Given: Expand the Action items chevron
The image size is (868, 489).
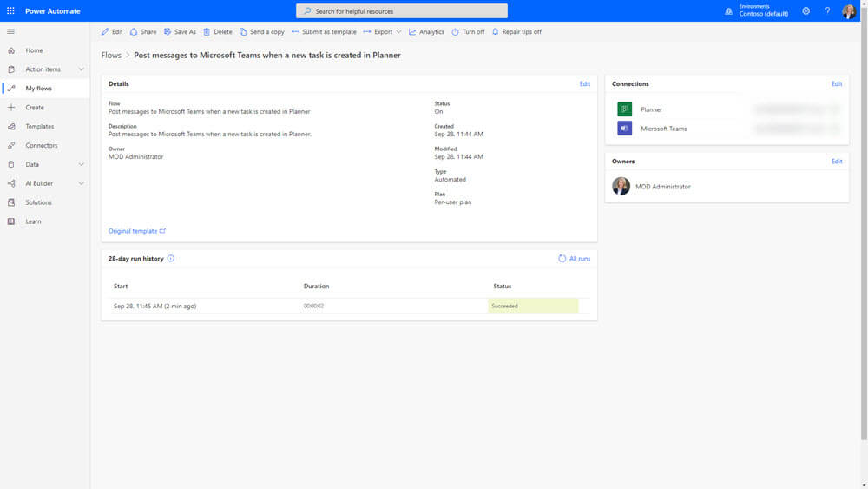Looking at the screenshot, I should pyautogui.click(x=82, y=69).
